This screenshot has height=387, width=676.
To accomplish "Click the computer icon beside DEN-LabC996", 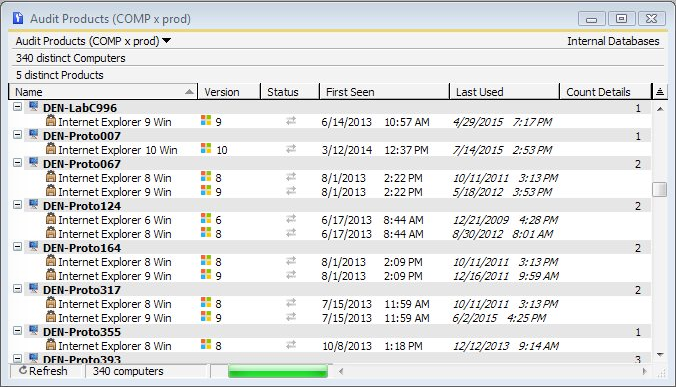I will point(33,106).
